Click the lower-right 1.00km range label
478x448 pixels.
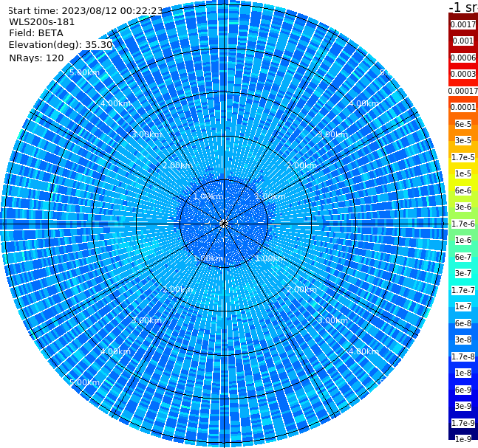270,258
